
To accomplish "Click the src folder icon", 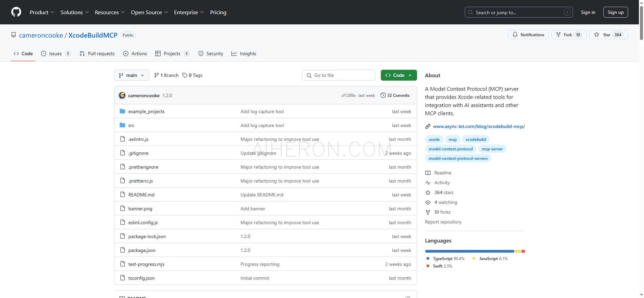I will (122, 125).
